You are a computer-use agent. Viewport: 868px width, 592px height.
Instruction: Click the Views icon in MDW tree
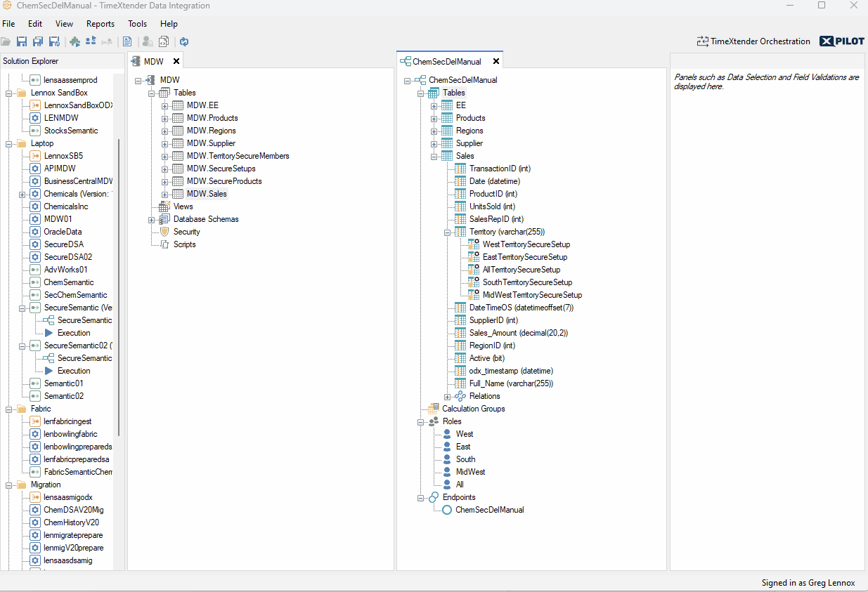pos(164,206)
